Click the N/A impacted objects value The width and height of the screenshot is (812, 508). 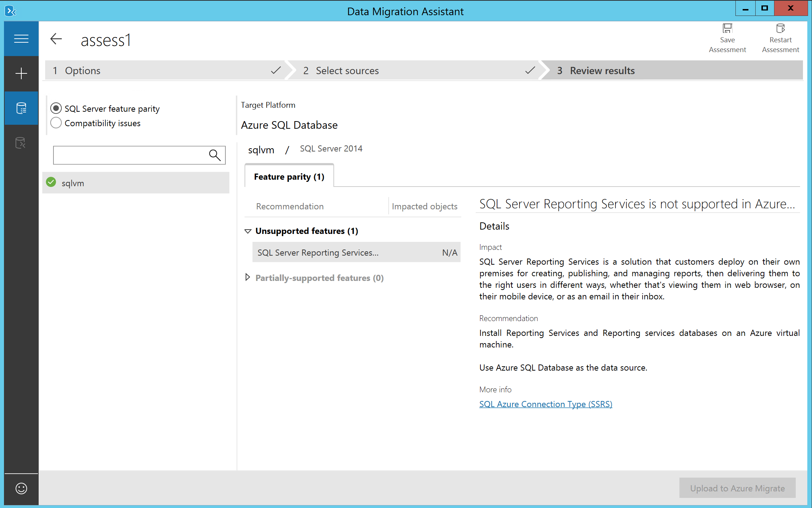pyautogui.click(x=450, y=253)
